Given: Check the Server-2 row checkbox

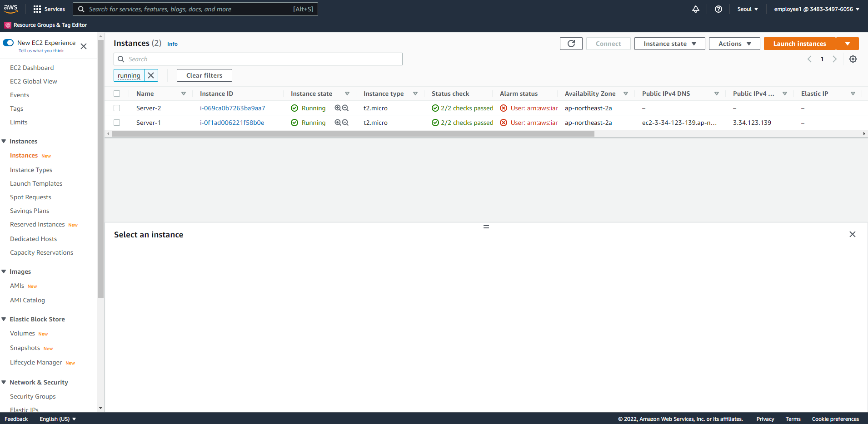Looking at the screenshot, I should [117, 108].
